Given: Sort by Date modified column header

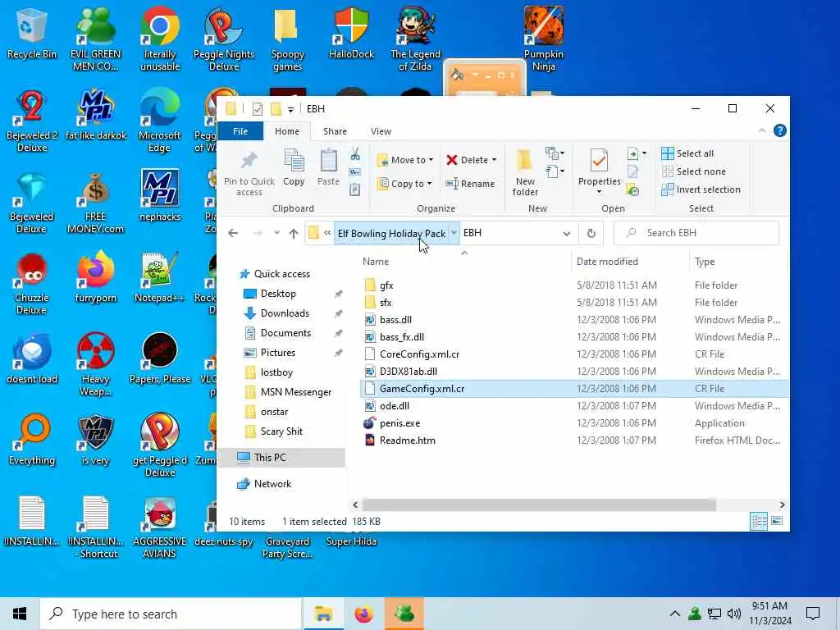Looking at the screenshot, I should point(607,262).
